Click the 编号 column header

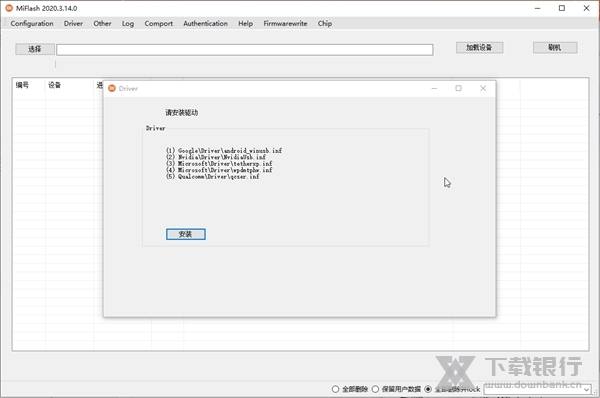(x=22, y=85)
